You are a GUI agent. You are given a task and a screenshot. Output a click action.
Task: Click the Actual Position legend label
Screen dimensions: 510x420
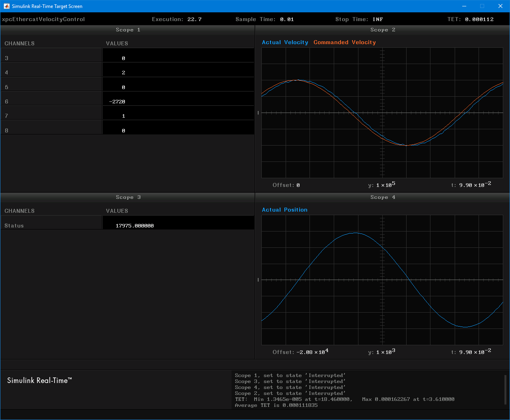pos(284,210)
